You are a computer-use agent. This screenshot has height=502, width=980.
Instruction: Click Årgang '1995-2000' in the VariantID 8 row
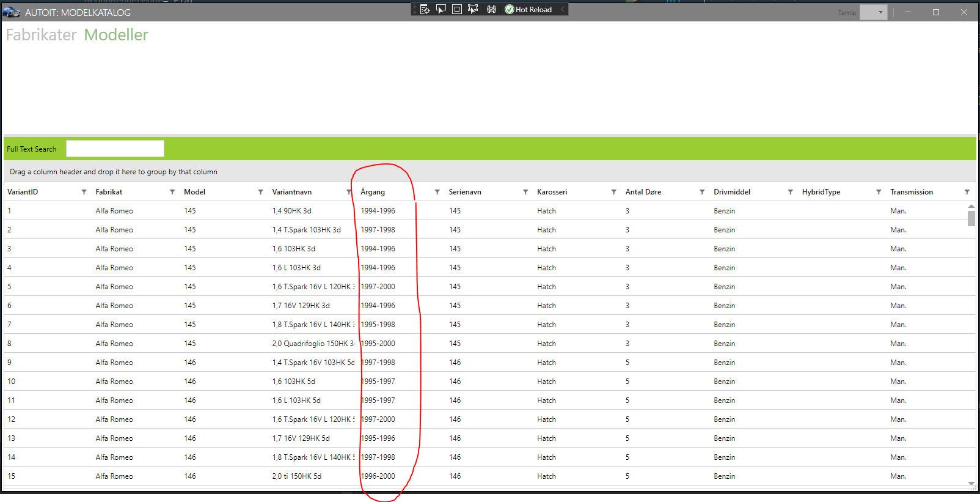click(x=378, y=344)
